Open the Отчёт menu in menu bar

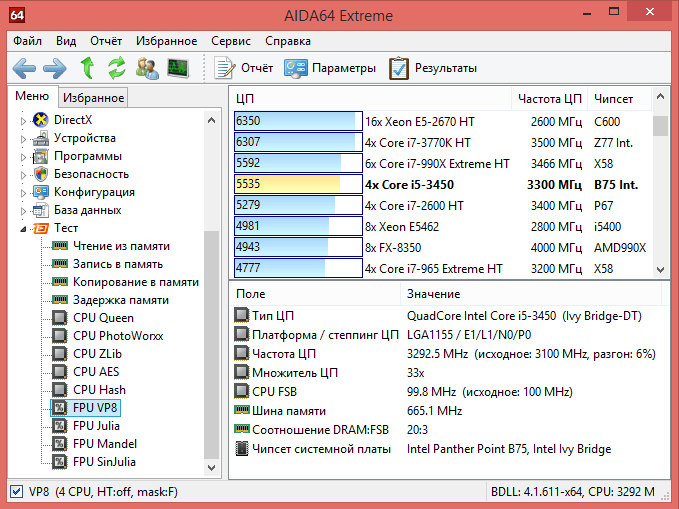tap(106, 41)
